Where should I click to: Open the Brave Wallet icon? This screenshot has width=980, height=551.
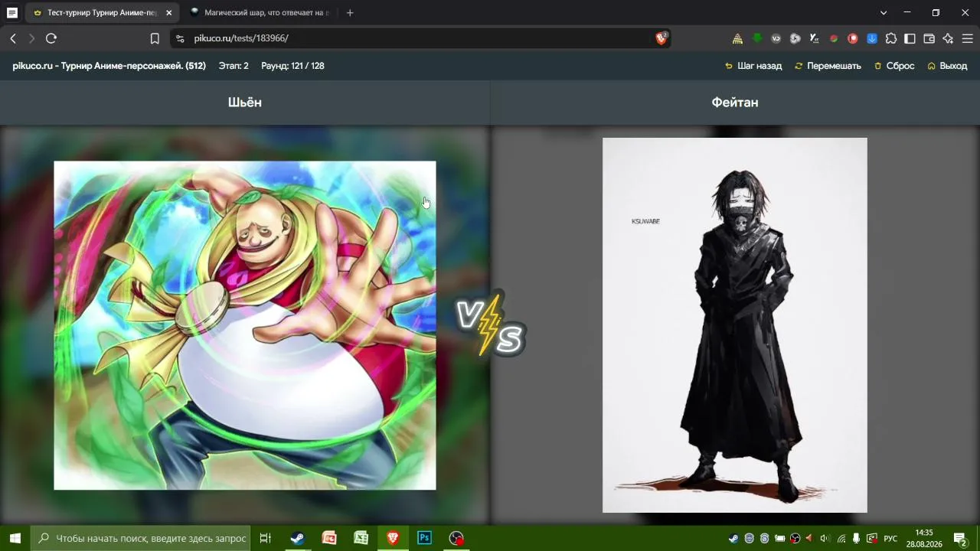929,38
